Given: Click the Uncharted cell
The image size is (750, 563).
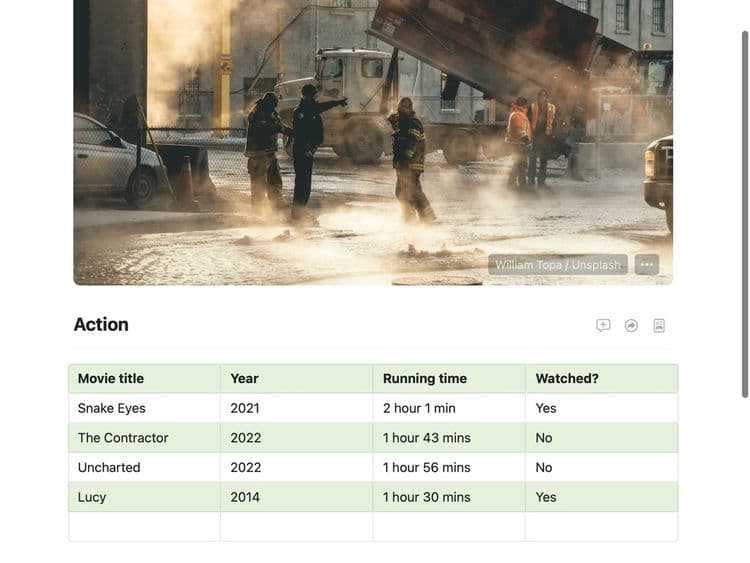Looking at the screenshot, I should (x=144, y=467).
